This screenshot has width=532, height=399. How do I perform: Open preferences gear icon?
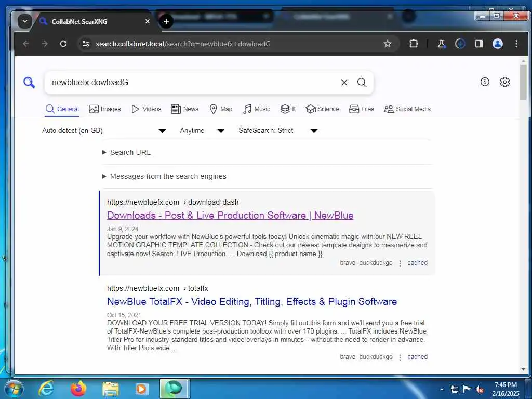(x=504, y=82)
